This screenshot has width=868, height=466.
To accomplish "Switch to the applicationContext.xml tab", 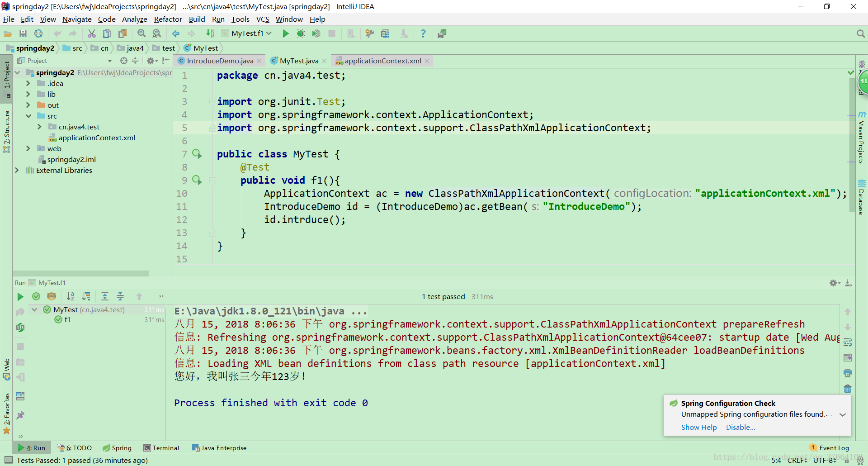I will pyautogui.click(x=382, y=61).
